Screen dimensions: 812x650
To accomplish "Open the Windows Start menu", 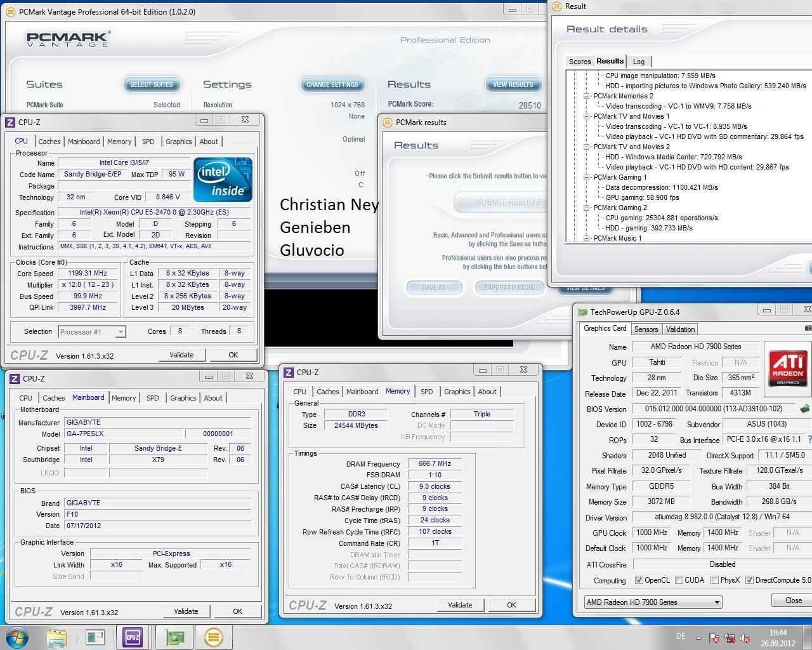I will point(17,637).
